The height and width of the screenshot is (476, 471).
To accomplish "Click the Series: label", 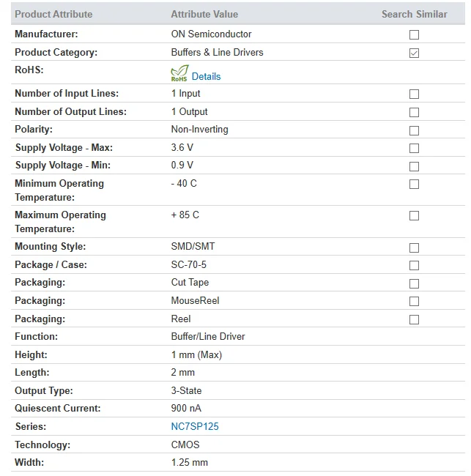I will [x=31, y=426].
